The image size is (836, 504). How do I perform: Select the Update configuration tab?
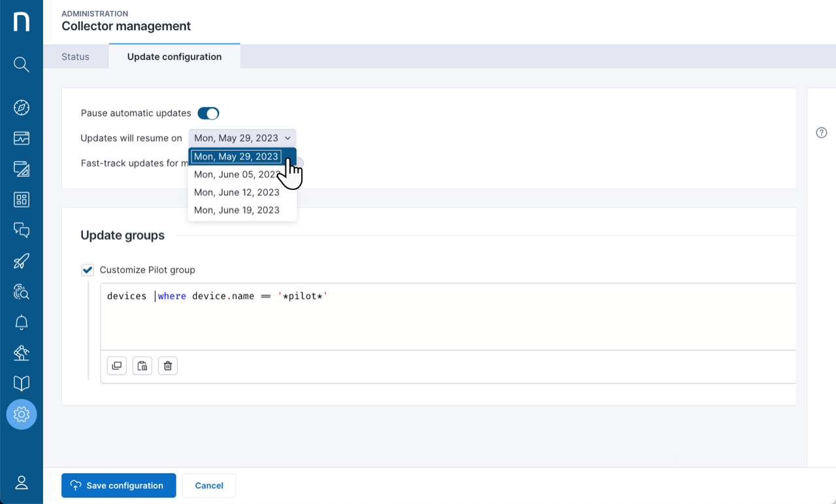click(174, 57)
